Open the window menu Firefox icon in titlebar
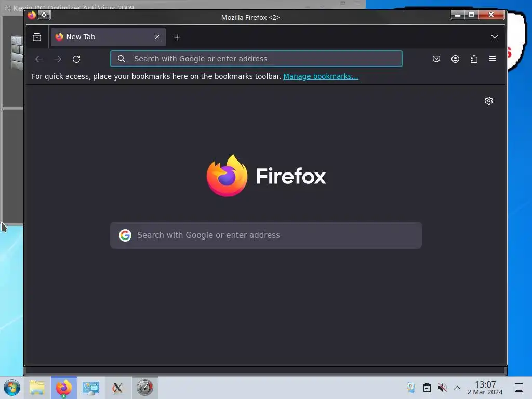The height and width of the screenshot is (399, 532). click(32, 15)
